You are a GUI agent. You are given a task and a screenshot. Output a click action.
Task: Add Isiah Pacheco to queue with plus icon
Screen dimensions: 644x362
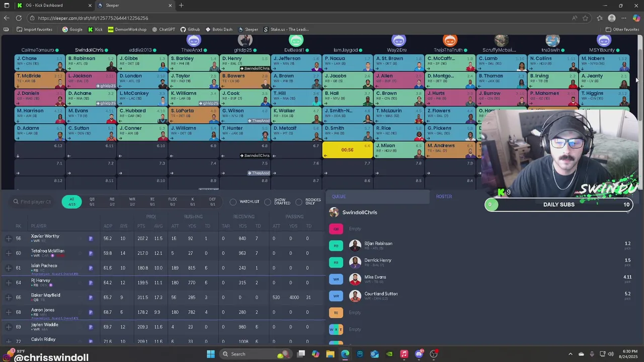point(9,268)
